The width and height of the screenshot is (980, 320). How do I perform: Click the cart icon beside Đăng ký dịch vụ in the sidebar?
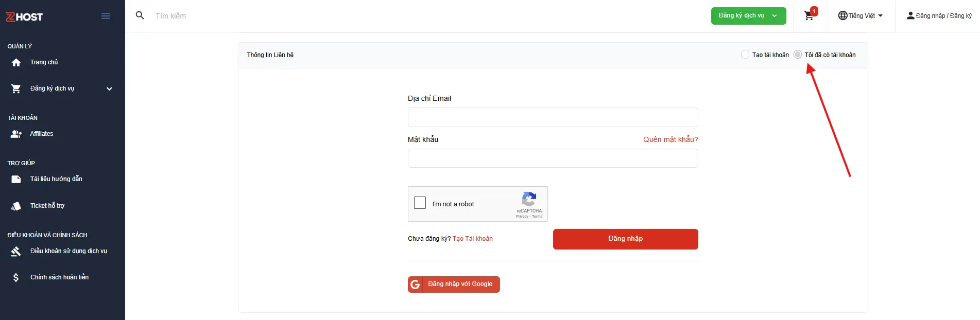[16, 88]
